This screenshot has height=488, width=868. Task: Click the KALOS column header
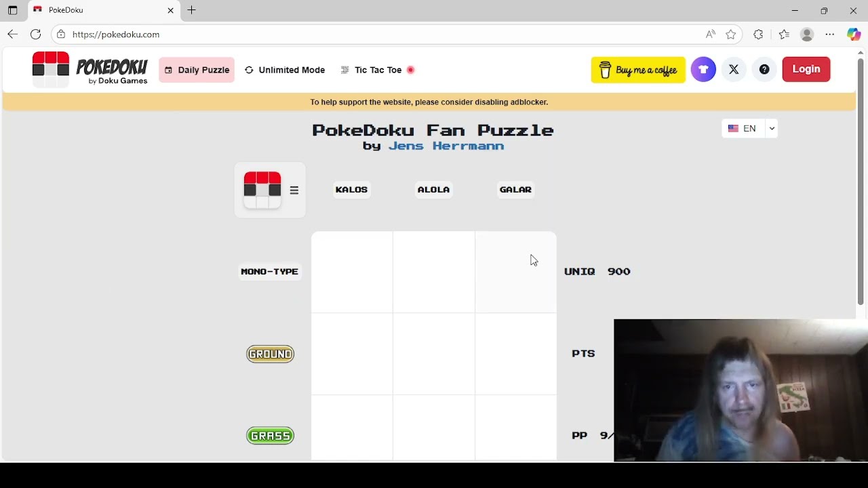(351, 190)
